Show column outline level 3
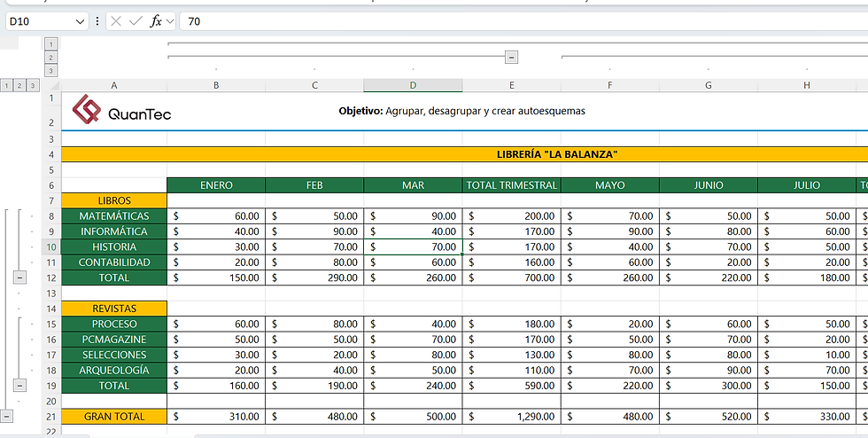 pyautogui.click(x=51, y=70)
